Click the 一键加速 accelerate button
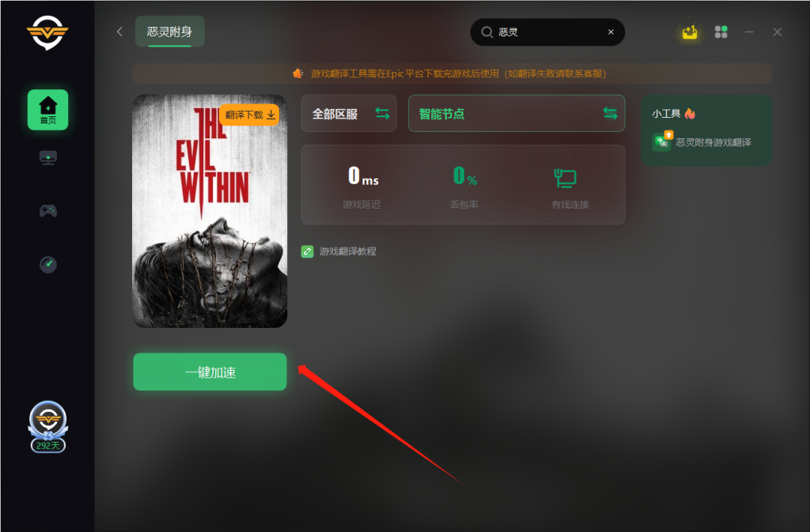 pos(210,372)
